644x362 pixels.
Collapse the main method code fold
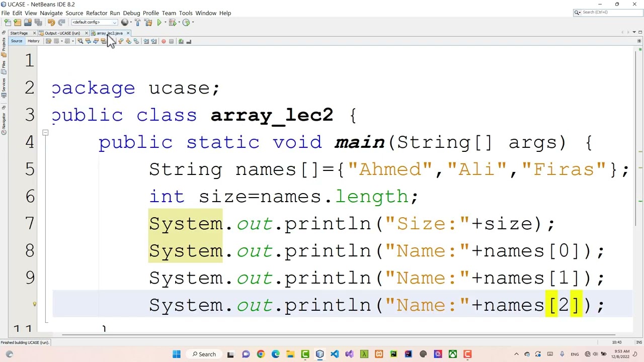pos(45,133)
